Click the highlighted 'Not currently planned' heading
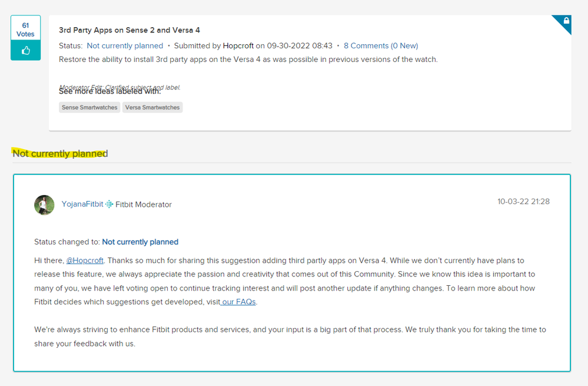The height and width of the screenshot is (386, 588). click(x=60, y=154)
